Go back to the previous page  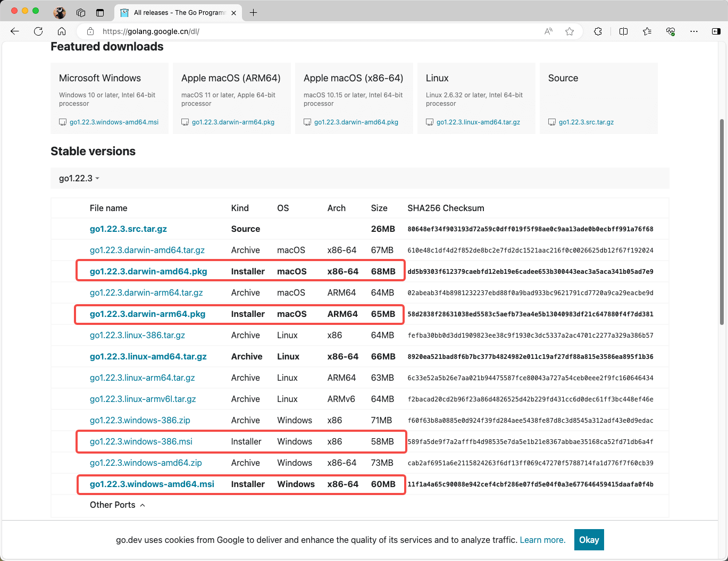(15, 31)
